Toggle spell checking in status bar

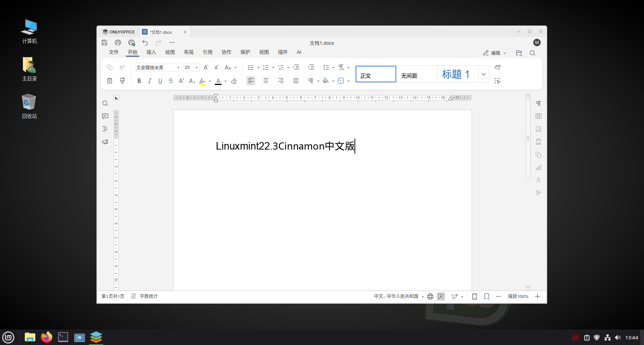[441, 297]
